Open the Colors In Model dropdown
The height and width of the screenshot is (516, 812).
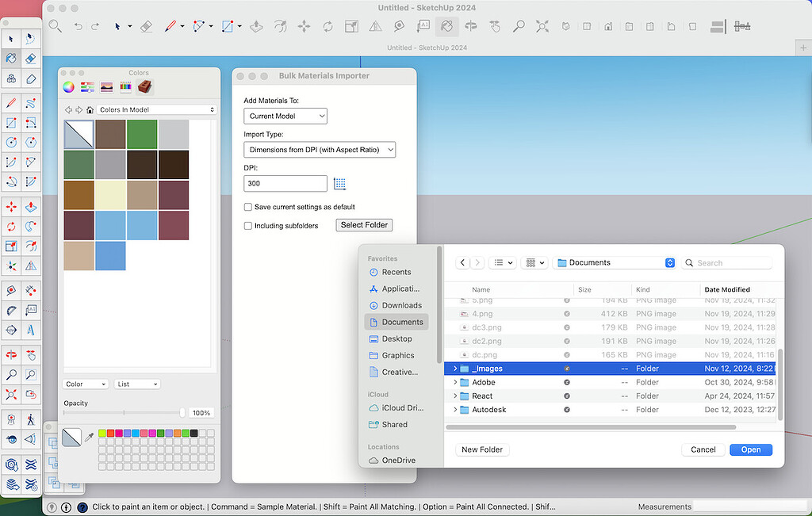155,109
